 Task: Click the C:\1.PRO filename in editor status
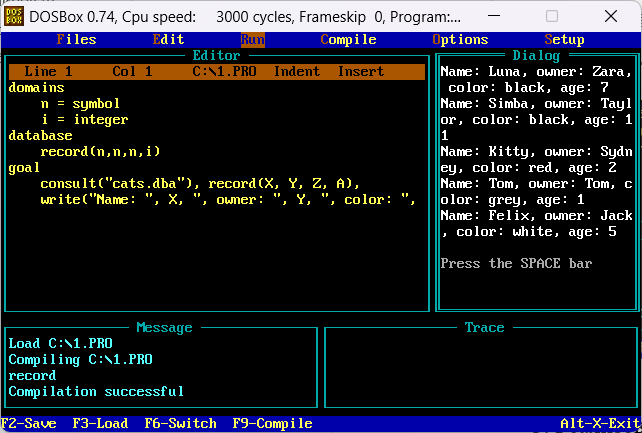click(x=224, y=72)
